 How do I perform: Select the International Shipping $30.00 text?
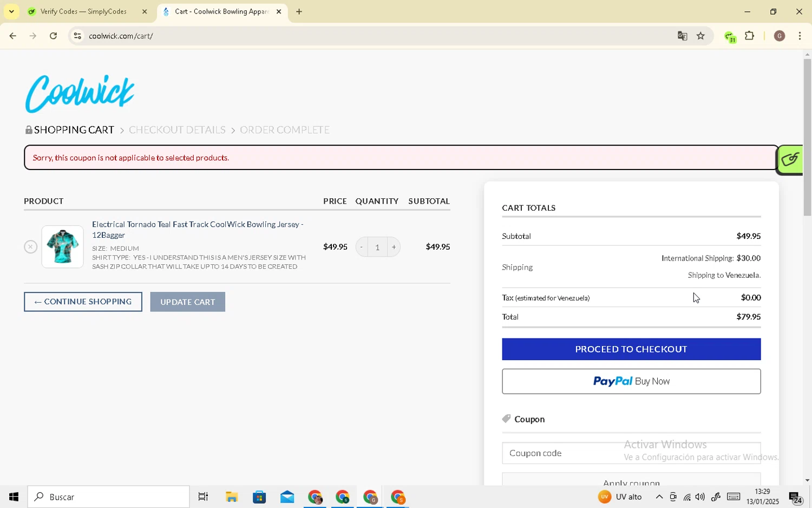[711, 258]
